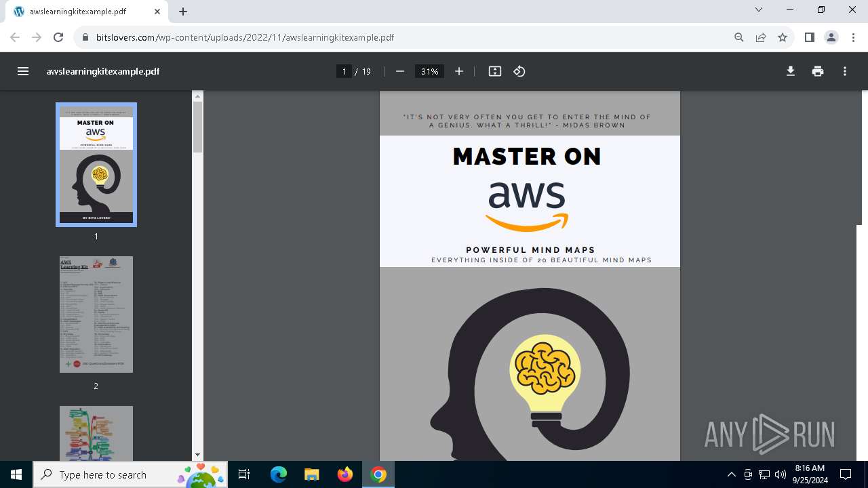Image resolution: width=868 pixels, height=488 pixels.
Task: Open the Windows Start menu
Action: (16, 474)
